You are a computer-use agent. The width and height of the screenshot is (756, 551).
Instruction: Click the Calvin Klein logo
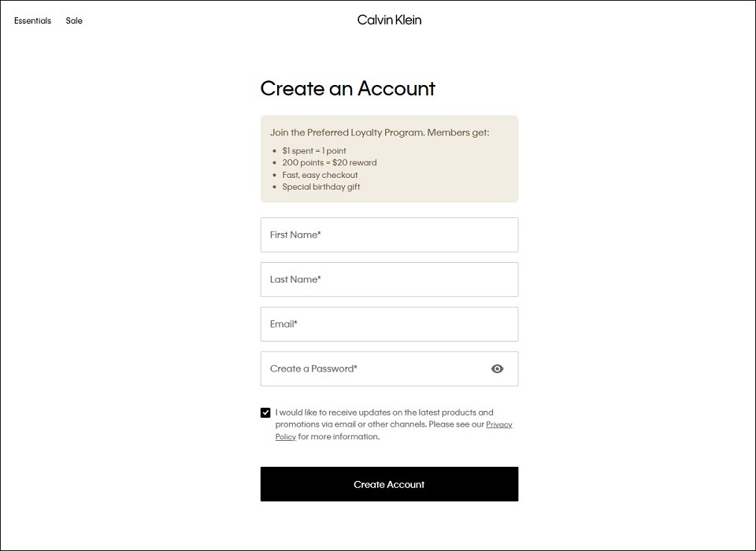point(389,20)
